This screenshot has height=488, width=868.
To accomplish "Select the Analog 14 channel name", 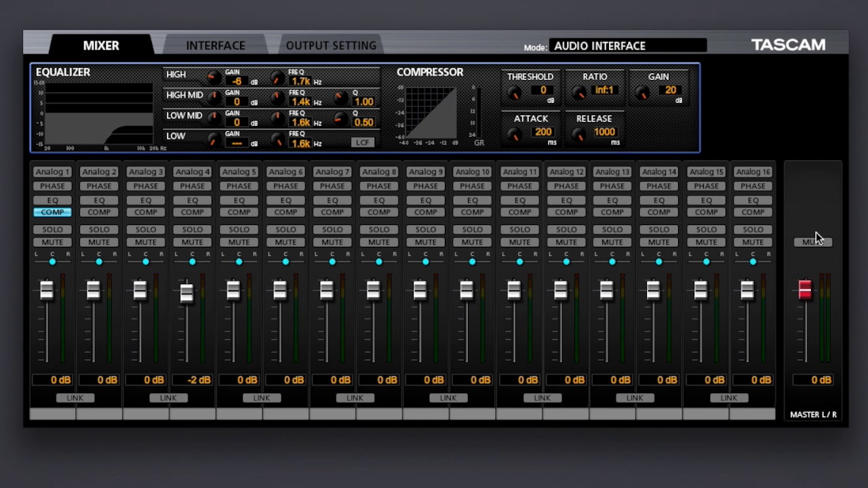I will click(x=659, y=172).
